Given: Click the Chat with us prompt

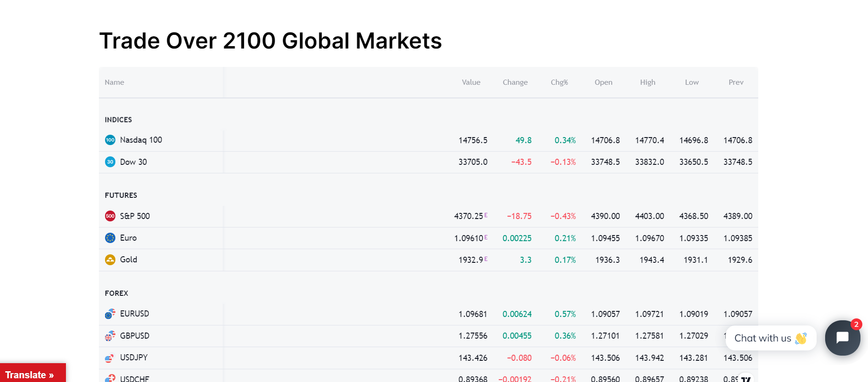Looking at the screenshot, I should pyautogui.click(x=771, y=338).
